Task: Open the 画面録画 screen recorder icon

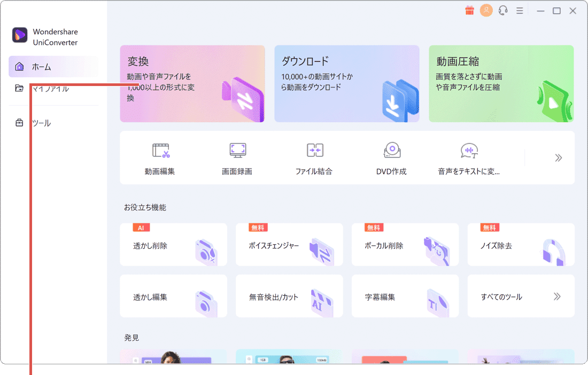Action: tap(237, 158)
